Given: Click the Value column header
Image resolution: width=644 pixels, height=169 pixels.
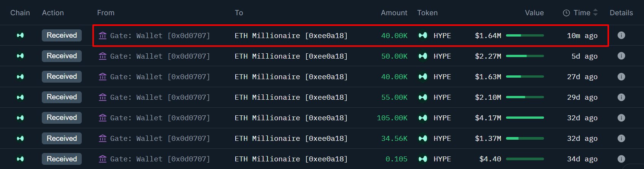Looking at the screenshot, I should click(534, 13).
